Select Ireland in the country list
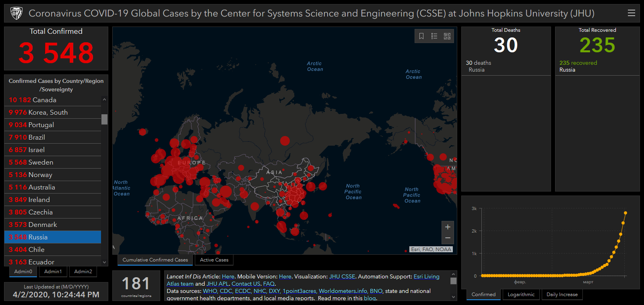The height and width of the screenshot is (305, 644). click(x=53, y=200)
